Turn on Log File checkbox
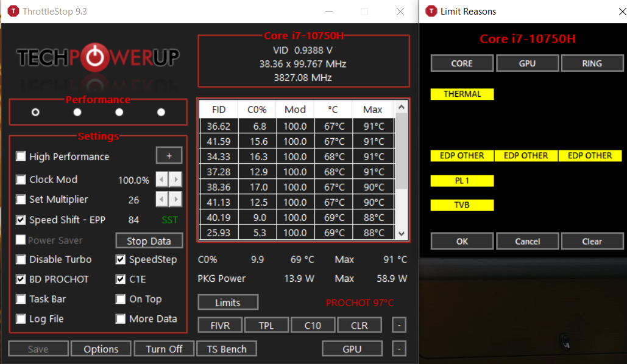Image resolution: width=627 pixels, height=364 pixels. (x=20, y=318)
